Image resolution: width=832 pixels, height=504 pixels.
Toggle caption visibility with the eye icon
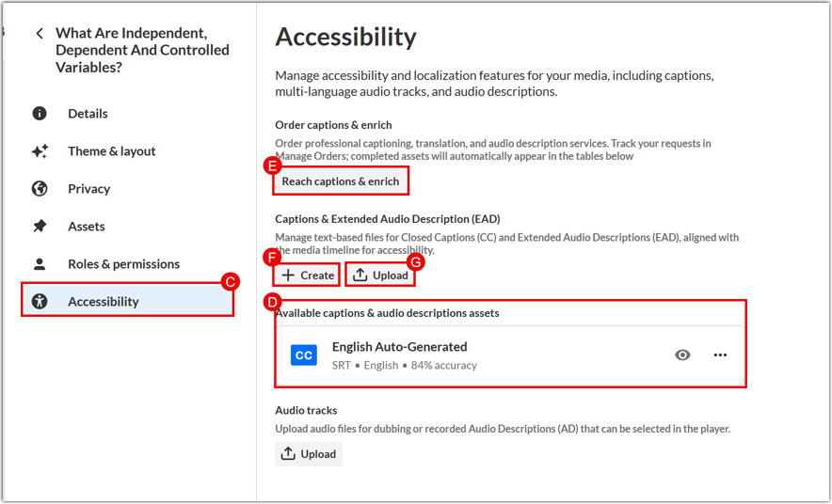pyautogui.click(x=682, y=355)
